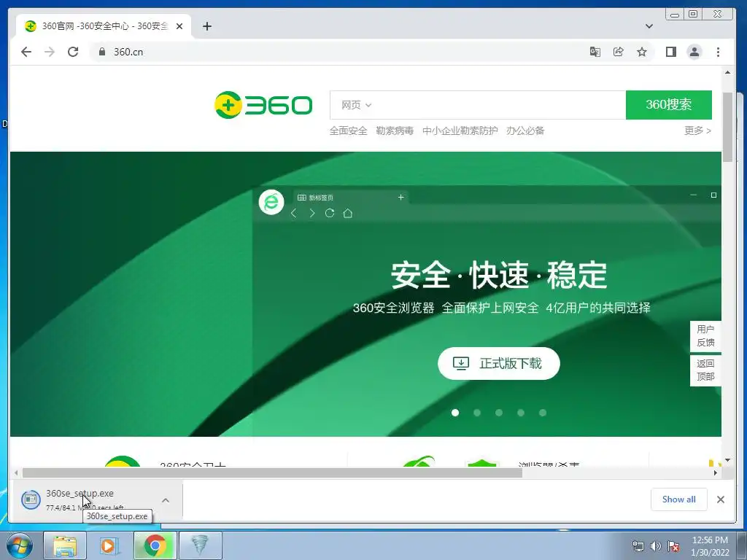Image resolution: width=747 pixels, height=560 pixels.
Task: Select fifth carousel dot
Action: coord(543,413)
